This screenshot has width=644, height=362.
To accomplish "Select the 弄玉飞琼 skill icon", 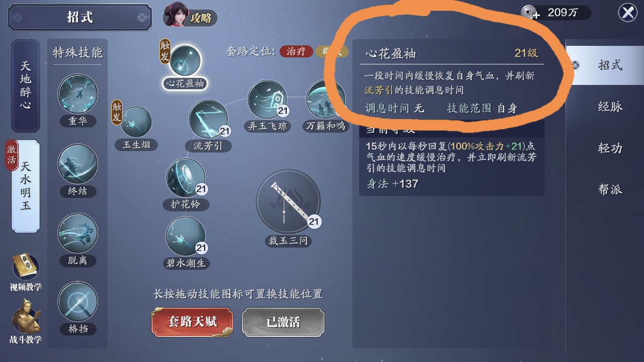I will click(267, 99).
